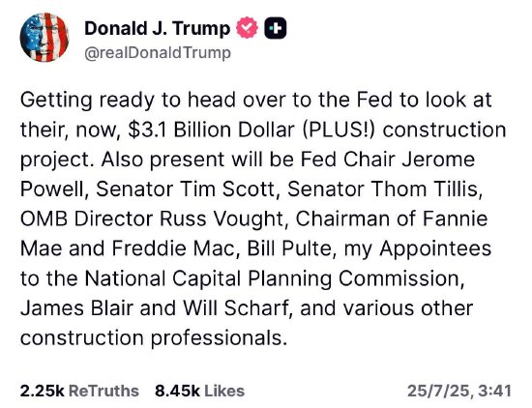Click 'Bill Pulte' in the post

click(289, 248)
